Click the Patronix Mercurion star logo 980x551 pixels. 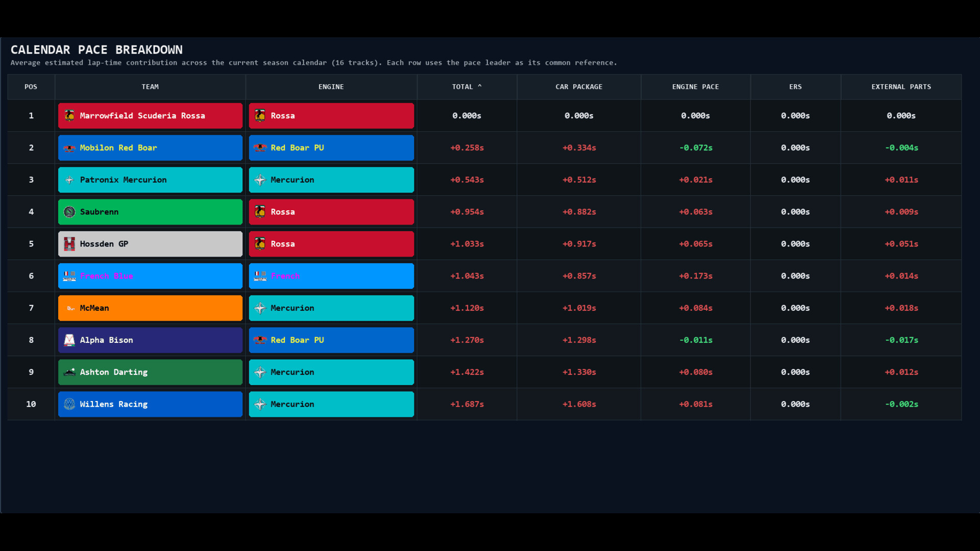pos(69,180)
